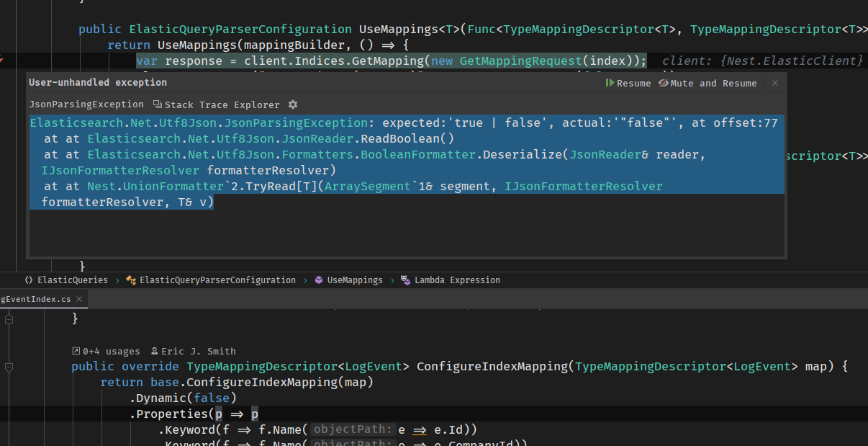
Task: Click GetMappingRequest in highlighted line
Action: [520, 61]
